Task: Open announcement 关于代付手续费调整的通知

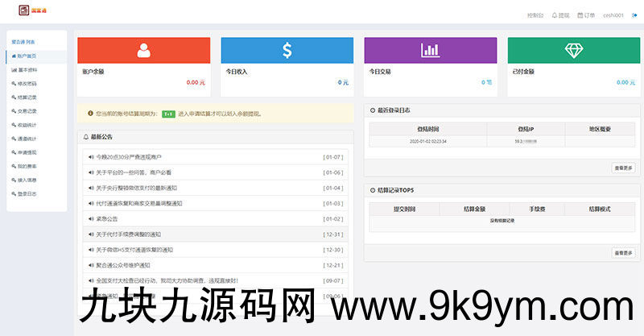Action: [x=128, y=234]
